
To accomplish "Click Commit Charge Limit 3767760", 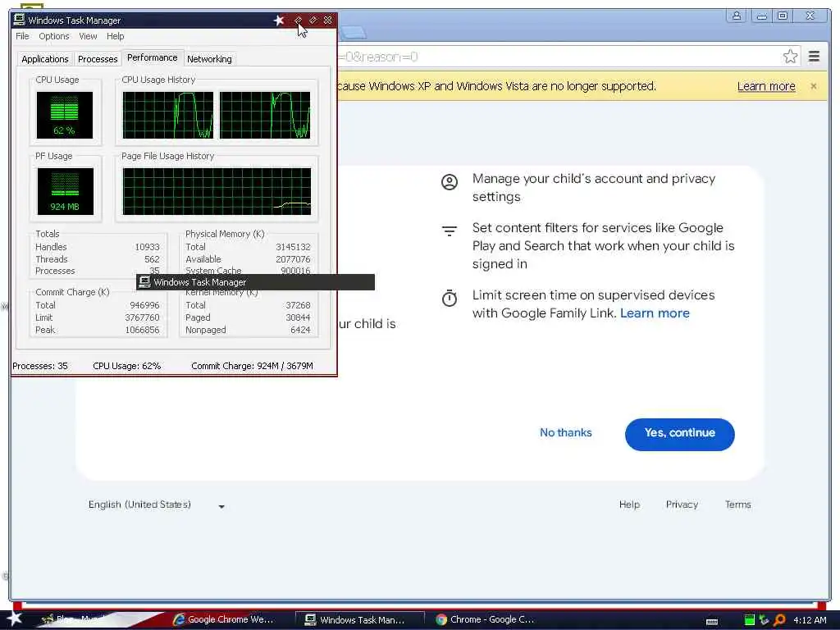I will [x=142, y=317].
